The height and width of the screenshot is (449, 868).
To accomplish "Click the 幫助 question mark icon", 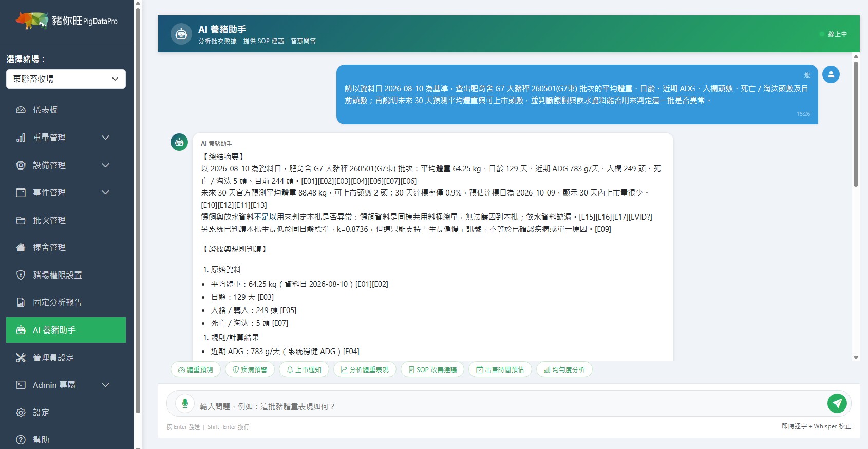I will click(x=21, y=440).
